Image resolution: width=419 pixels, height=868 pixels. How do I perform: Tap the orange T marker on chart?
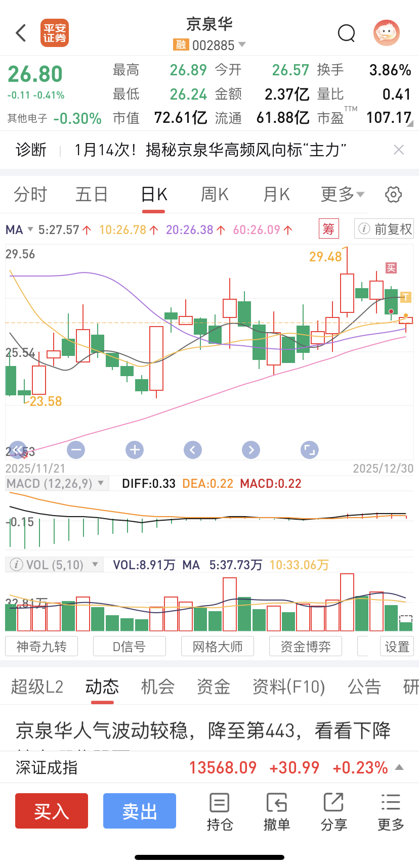click(405, 297)
